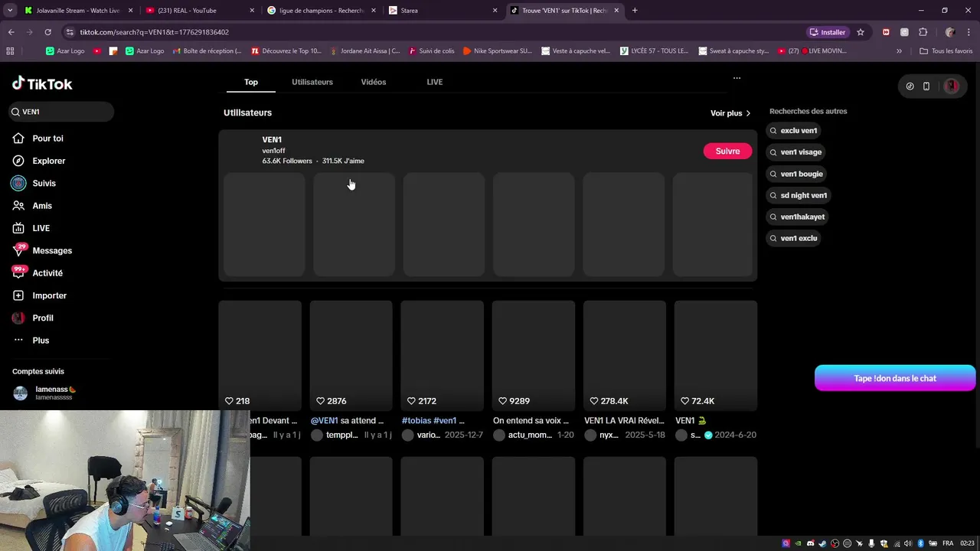980x551 pixels.
Task: Switch to the 'ligue de champions' search tab
Action: click(321, 11)
